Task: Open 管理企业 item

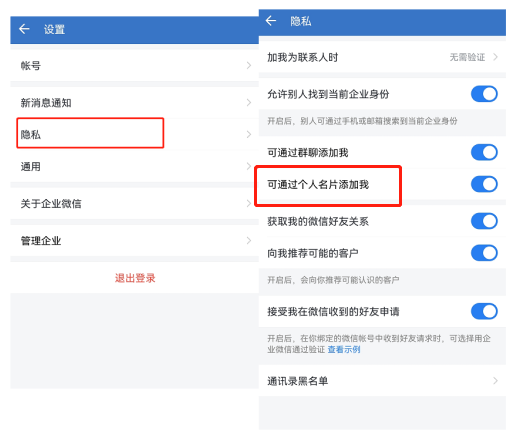Action: (135, 240)
